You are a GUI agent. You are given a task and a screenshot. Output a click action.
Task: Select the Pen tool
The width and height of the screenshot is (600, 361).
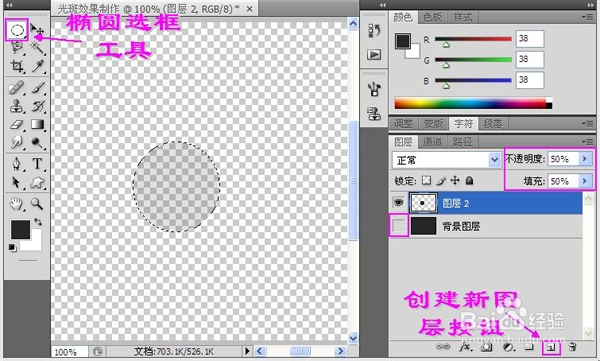(x=16, y=164)
